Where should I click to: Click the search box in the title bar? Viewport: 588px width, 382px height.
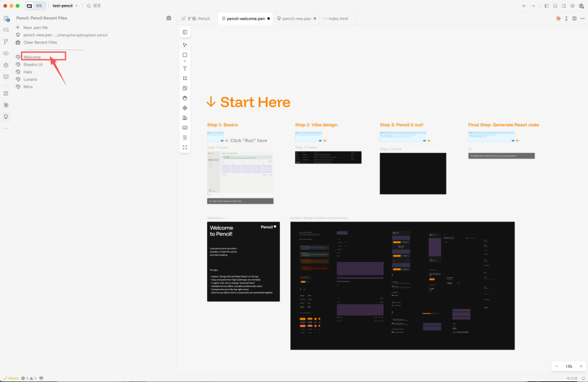(94, 6)
